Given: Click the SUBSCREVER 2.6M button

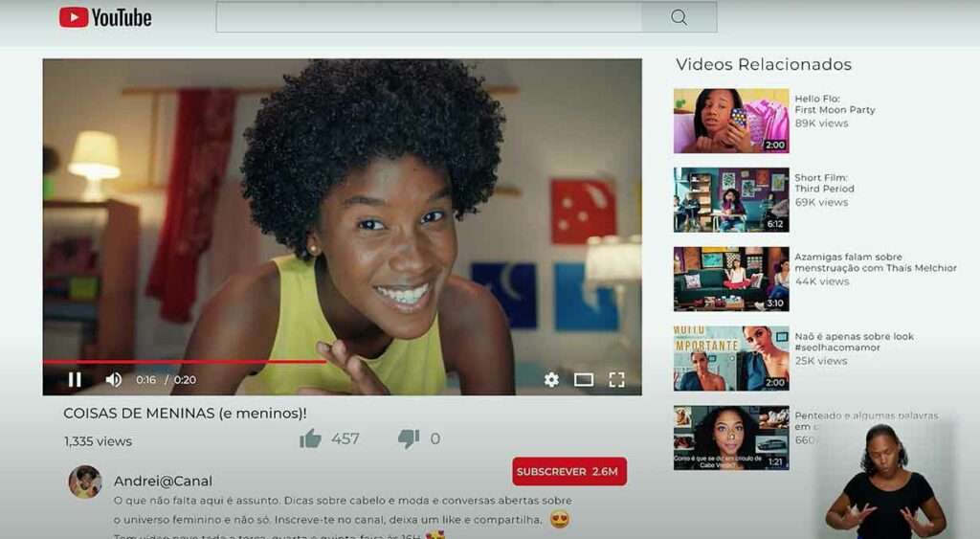Looking at the screenshot, I should pos(569,471).
